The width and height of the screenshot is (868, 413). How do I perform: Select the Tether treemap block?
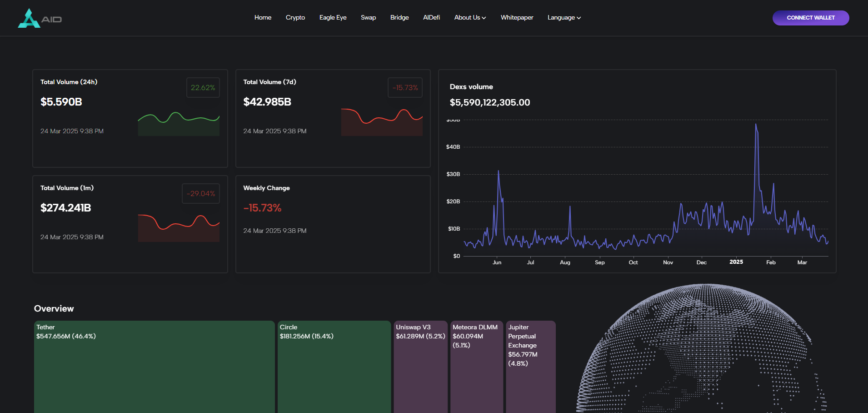click(154, 368)
